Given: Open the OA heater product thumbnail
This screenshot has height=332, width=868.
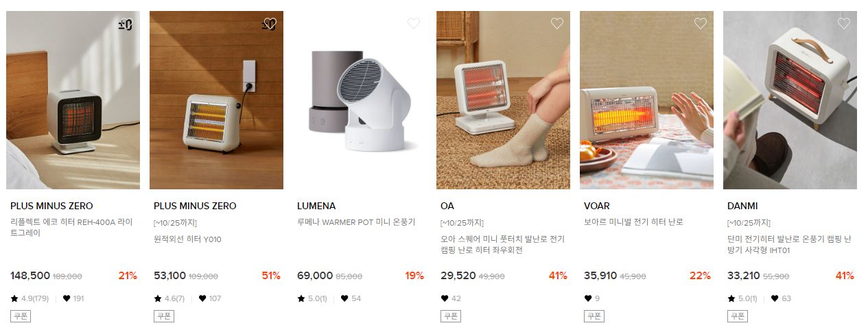Looking at the screenshot, I should 503,100.
